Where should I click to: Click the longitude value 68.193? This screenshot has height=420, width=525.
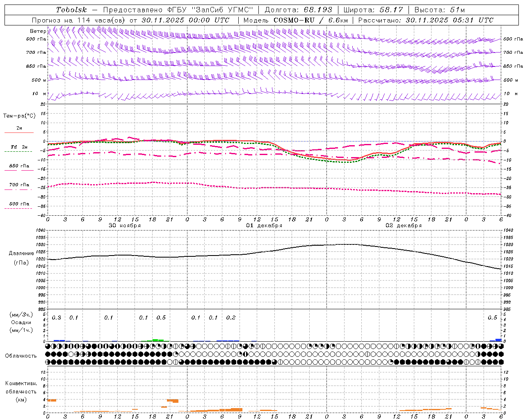[x=318, y=10]
